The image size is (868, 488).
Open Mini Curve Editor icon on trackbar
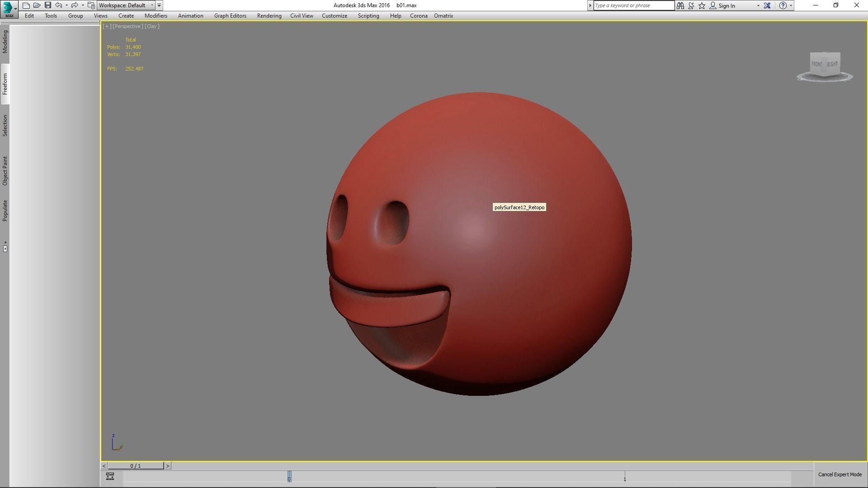(110, 476)
